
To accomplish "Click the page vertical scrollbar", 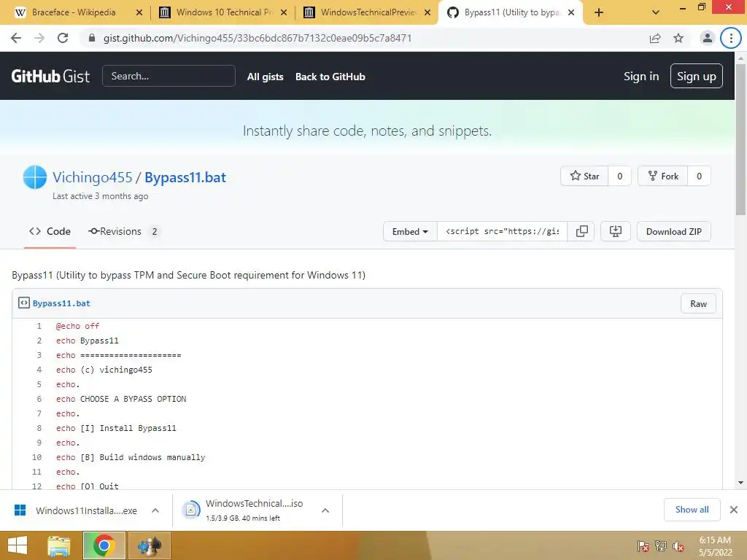I will coord(740,139).
